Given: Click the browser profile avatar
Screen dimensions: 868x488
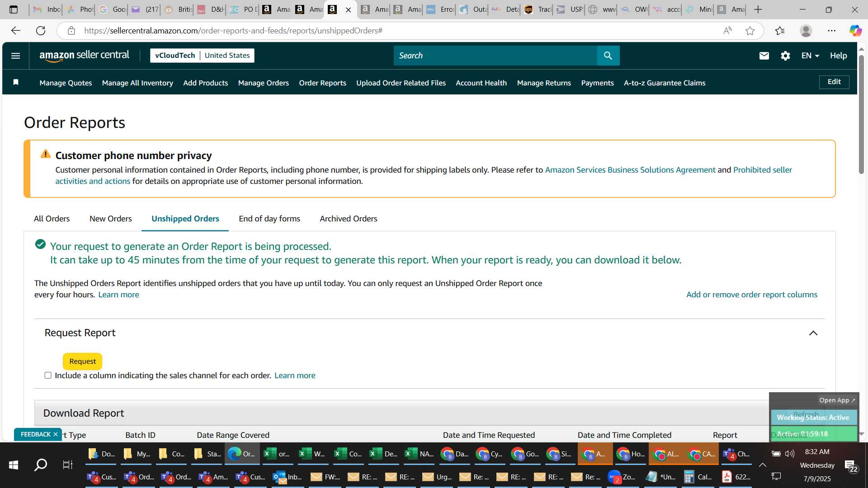Looking at the screenshot, I should coord(806,31).
